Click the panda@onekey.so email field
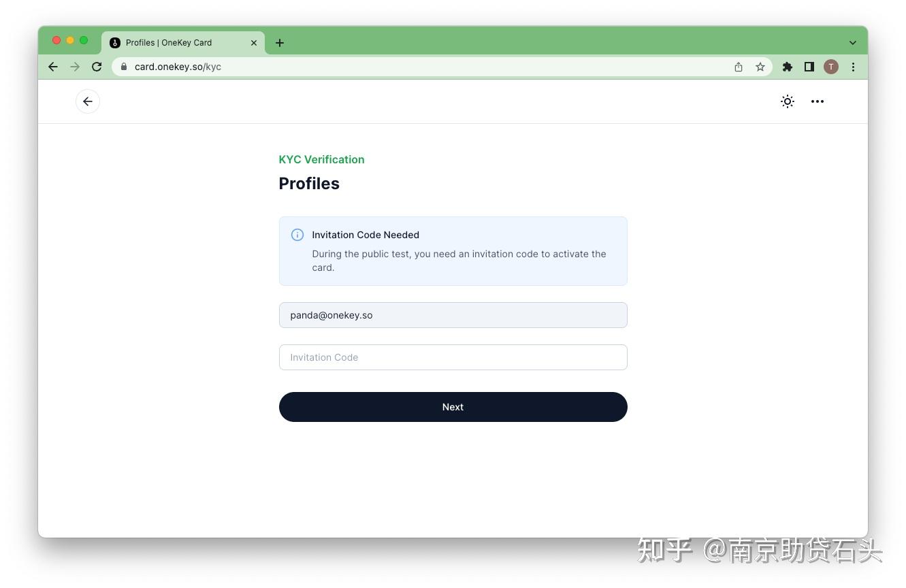This screenshot has height=588, width=906. [x=453, y=315]
